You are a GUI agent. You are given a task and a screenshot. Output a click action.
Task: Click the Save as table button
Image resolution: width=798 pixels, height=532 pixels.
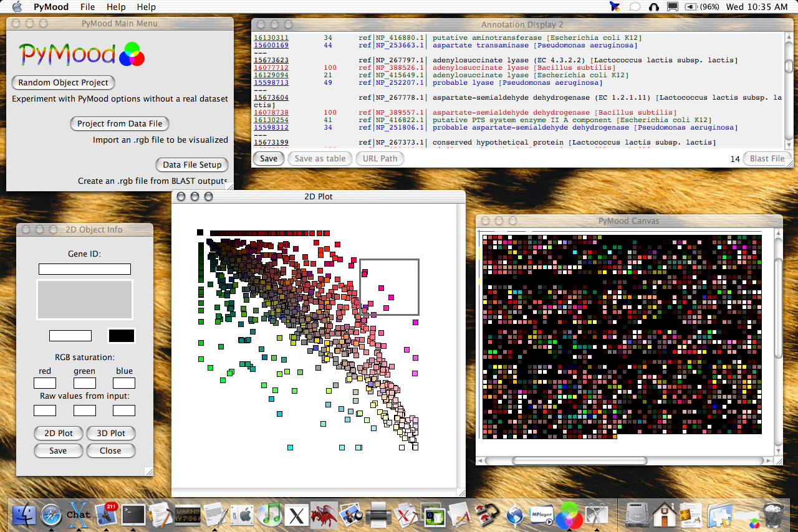[x=320, y=158]
